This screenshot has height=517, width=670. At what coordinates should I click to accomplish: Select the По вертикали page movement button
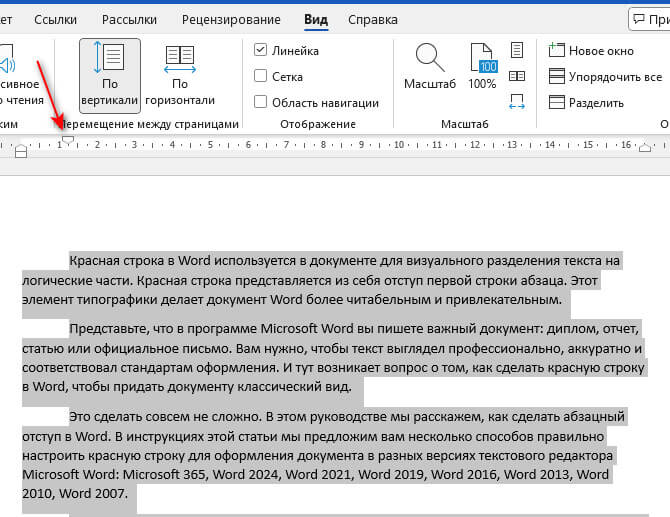109,75
